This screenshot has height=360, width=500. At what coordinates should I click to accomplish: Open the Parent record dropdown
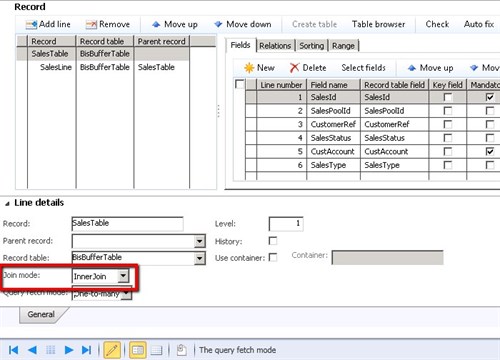(x=199, y=241)
